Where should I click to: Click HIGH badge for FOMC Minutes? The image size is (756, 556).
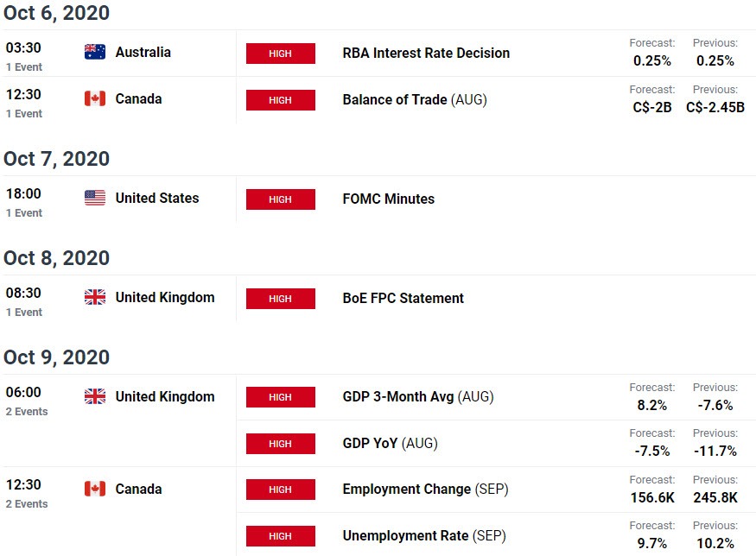(281, 199)
